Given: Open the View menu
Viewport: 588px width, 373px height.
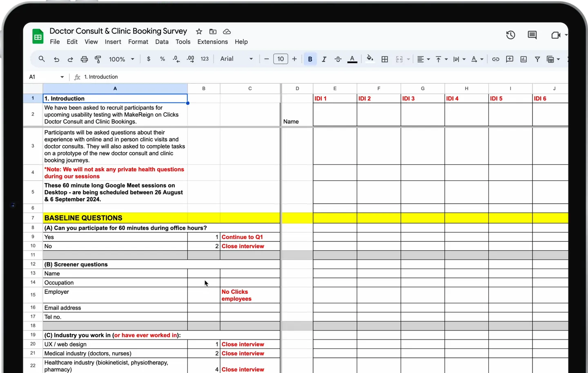Looking at the screenshot, I should click(91, 42).
